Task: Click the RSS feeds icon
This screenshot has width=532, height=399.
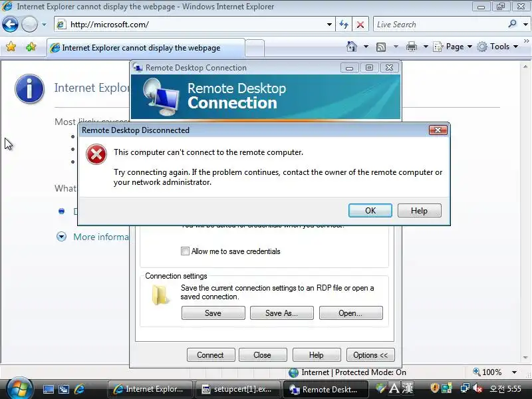Action: point(381,47)
